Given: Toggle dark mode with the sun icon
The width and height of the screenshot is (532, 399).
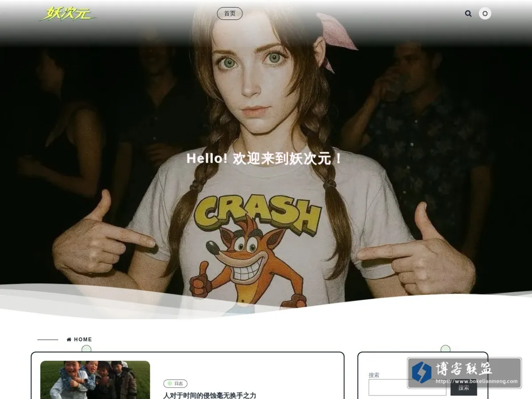Looking at the screenshot, I should coord(485,14).
